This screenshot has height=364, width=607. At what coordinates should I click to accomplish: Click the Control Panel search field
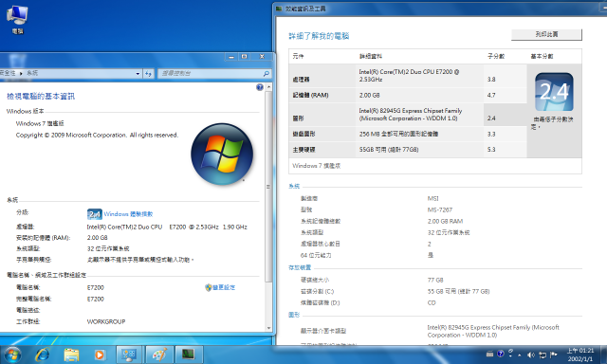(211, 74)
